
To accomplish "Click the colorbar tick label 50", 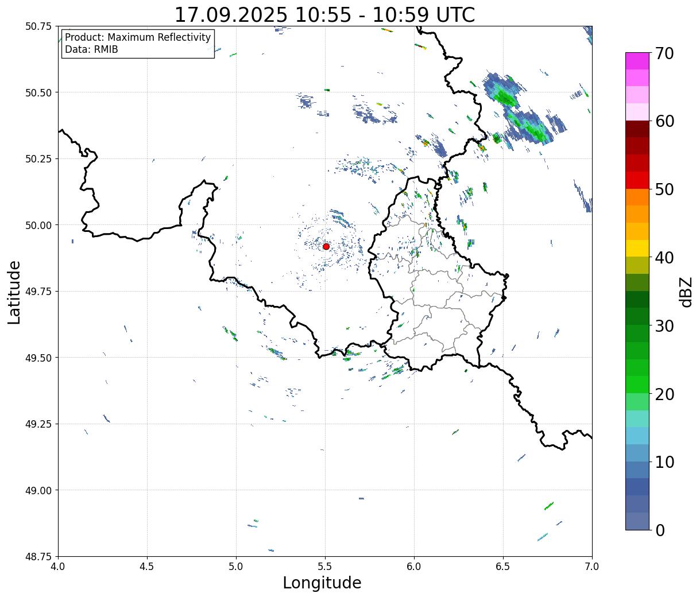I will 664,189.
